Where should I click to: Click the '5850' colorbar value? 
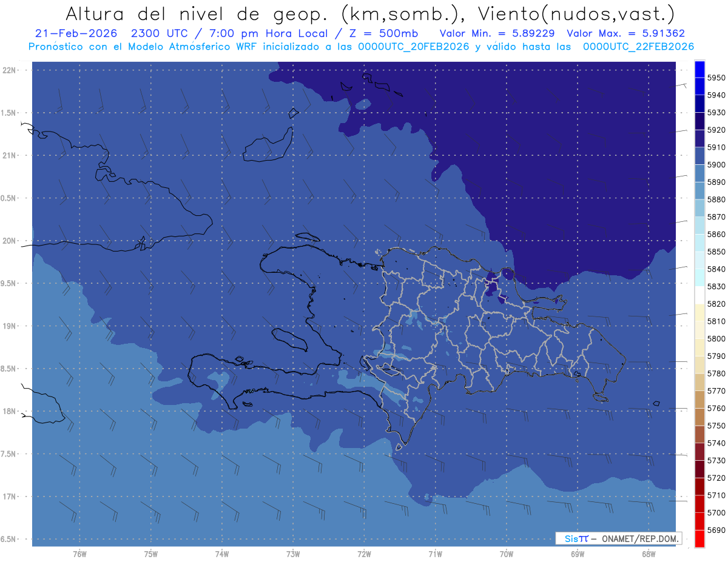point(716,252)
